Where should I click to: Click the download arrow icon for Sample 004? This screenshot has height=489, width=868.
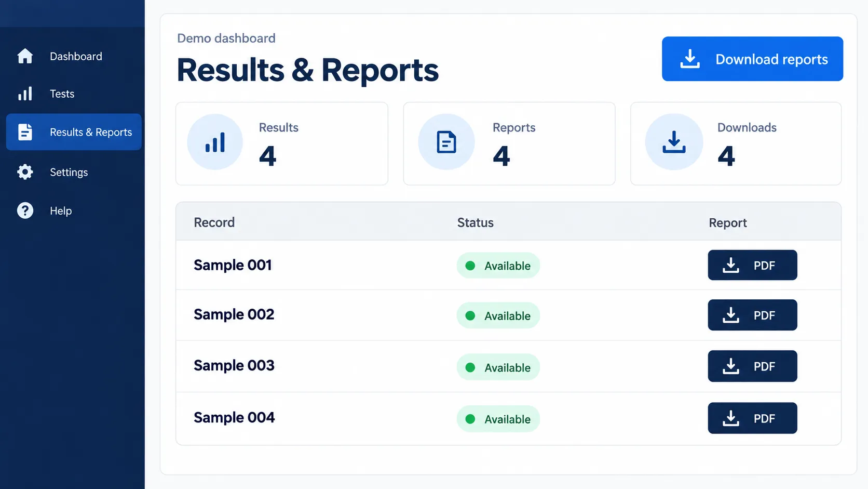pos(731,418)
